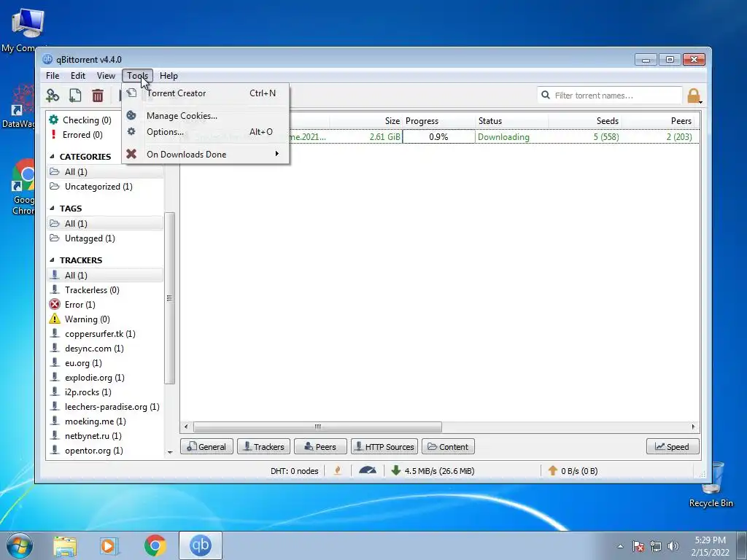Click the Options gear menu icon
The width and height of the screenshot is (747, 560).
131,131
